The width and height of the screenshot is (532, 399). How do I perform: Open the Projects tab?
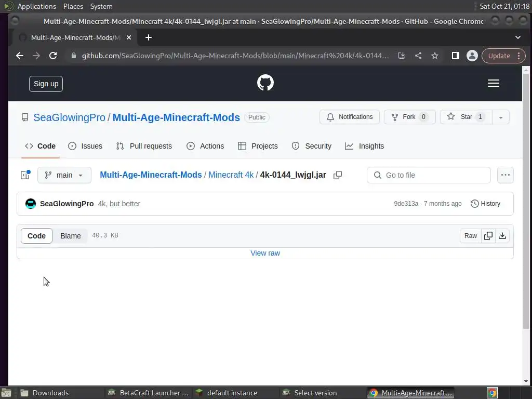tap(258, 146)
